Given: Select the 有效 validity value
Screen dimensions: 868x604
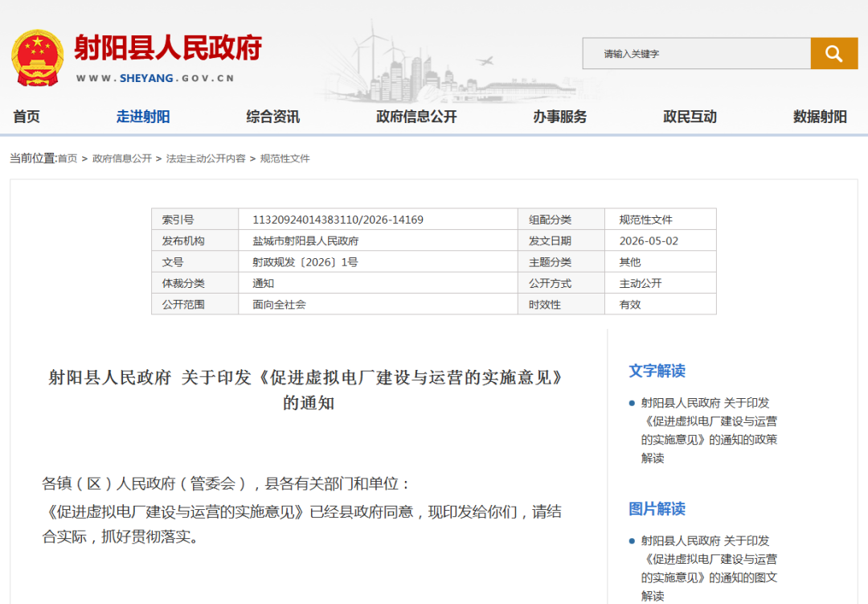Looking at the screenshot, I should point(630,304).
